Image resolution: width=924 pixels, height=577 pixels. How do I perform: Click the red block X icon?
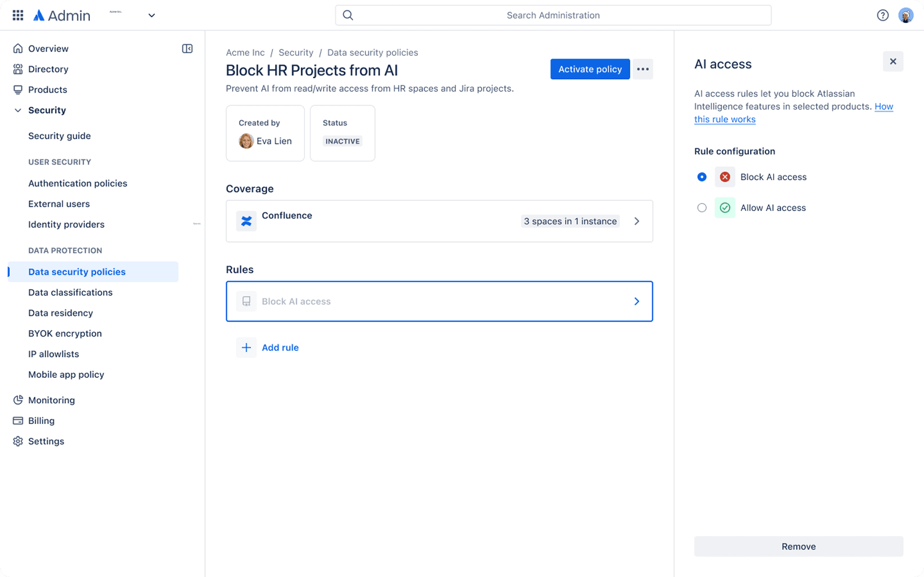725,177
